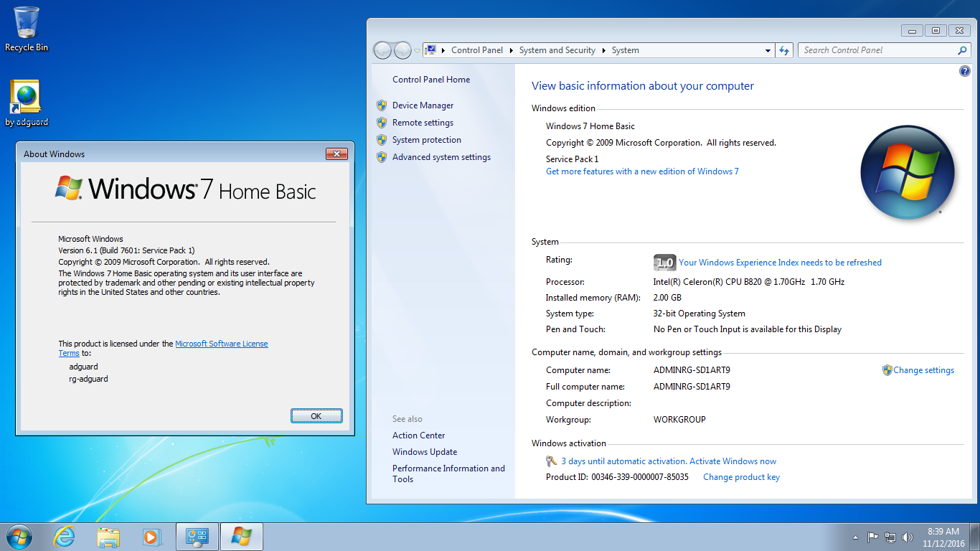Click Change product key link
This screenshot has height=551, width=980.
click(x=741, y=477)
